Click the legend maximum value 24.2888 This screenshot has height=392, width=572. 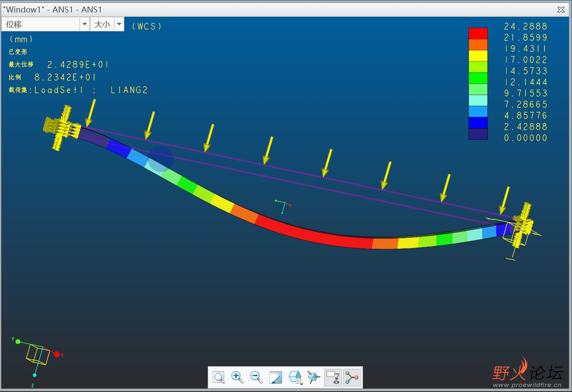tap(526, 26)
